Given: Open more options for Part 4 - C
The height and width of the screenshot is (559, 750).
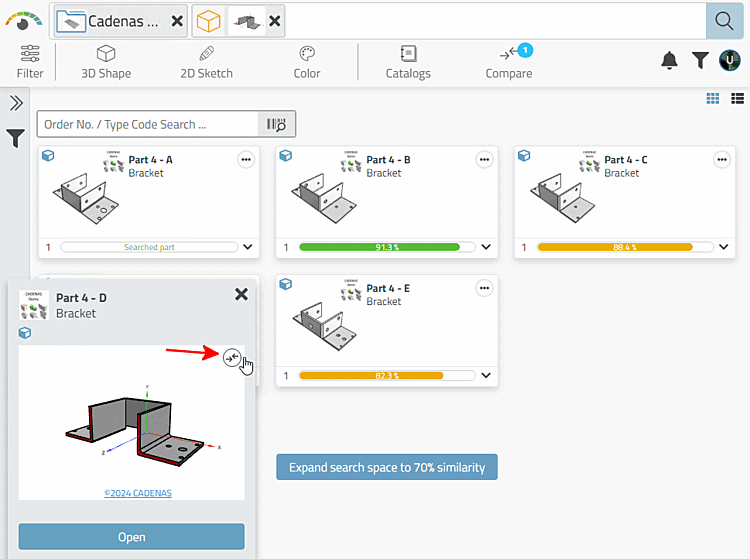Looking at the screenshot, I should (722, 160).
